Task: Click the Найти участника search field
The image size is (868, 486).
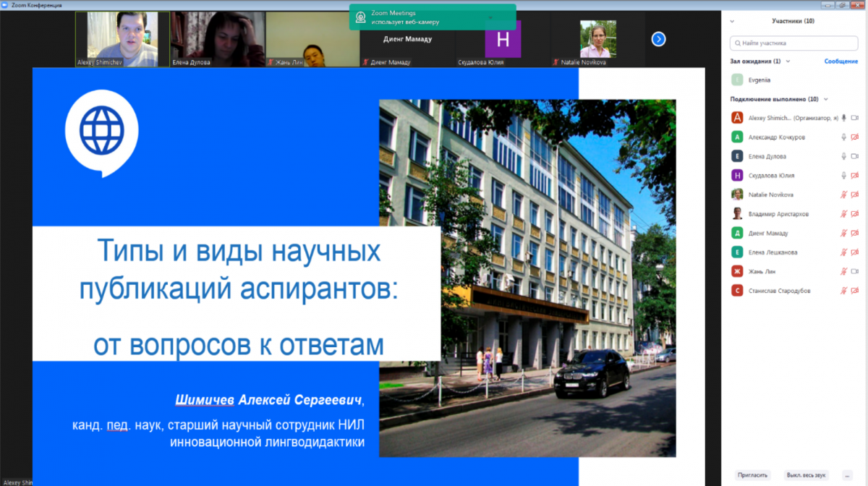Action: (793, 43)
